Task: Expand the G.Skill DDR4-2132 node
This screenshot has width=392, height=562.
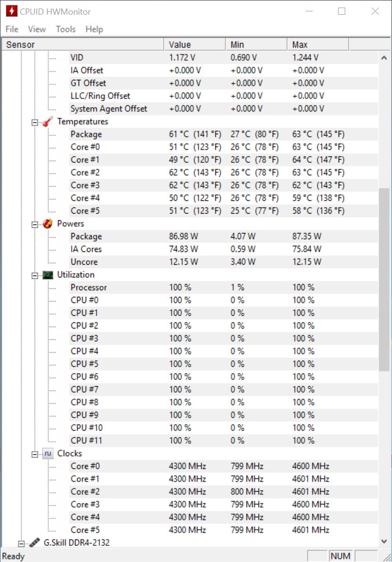Action: [x=21, y=543]
